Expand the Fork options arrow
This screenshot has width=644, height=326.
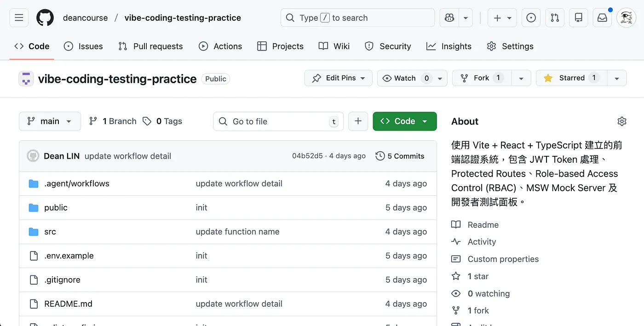[x=521, y=78]
